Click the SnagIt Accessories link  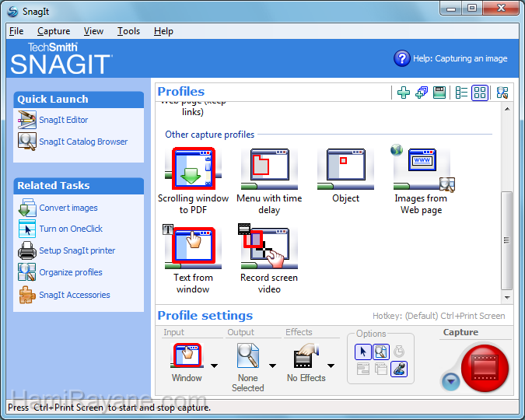(x=75, y=295)
